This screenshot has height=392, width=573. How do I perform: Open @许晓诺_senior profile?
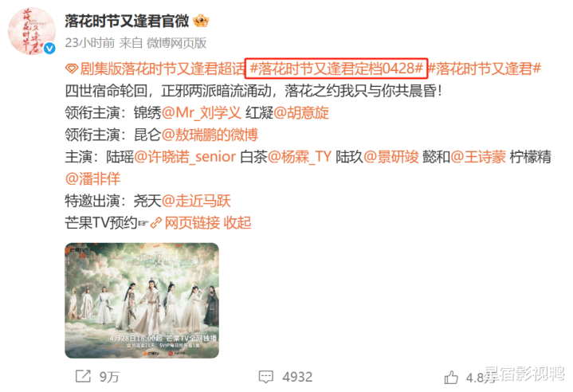[x=185, y=157]
